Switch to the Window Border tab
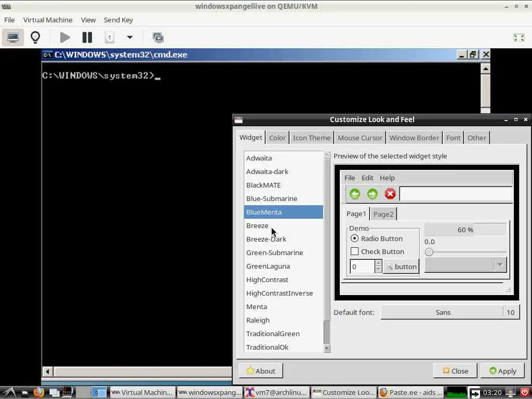Viewport: 532px width, 399px height. (x=414, y=138)
